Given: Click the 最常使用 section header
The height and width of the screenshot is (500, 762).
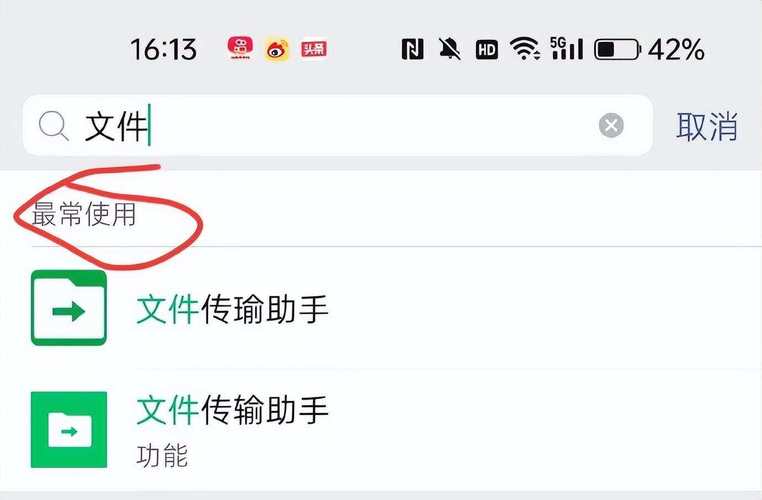Looking at the screenshot, I should click(84, 214).
